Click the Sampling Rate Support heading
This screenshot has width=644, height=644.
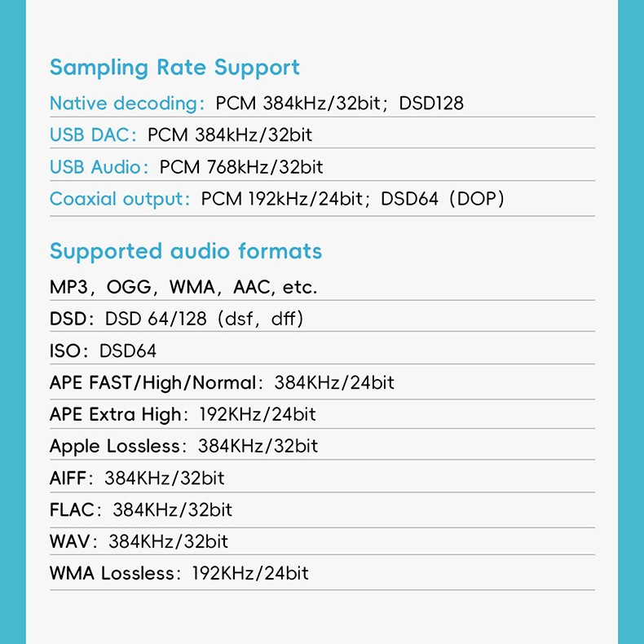[x=174, y=68]
